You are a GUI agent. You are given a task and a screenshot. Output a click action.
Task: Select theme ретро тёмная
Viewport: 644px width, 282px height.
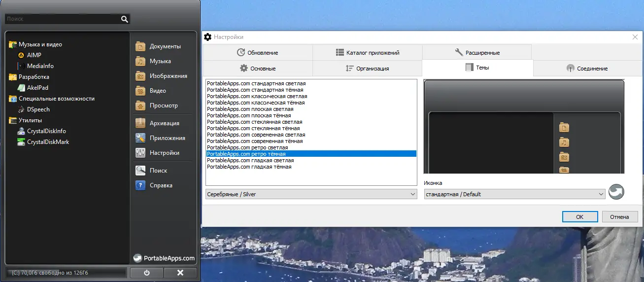[311, 154]
